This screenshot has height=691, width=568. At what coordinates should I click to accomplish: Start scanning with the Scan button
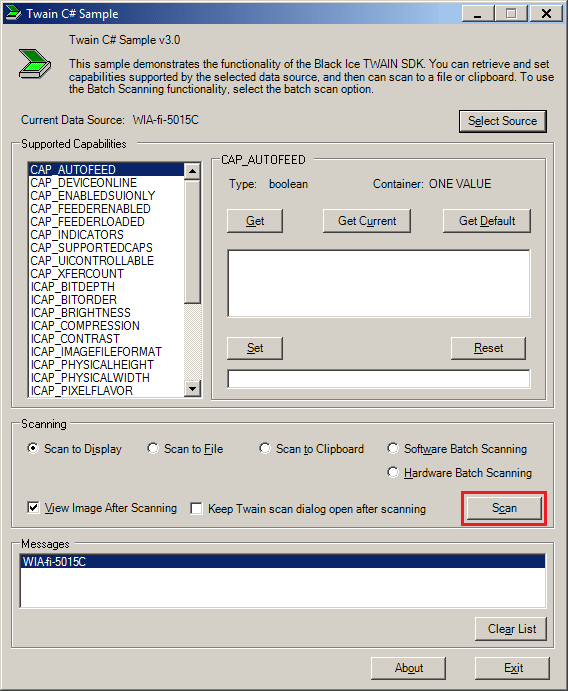coord(504,508)
